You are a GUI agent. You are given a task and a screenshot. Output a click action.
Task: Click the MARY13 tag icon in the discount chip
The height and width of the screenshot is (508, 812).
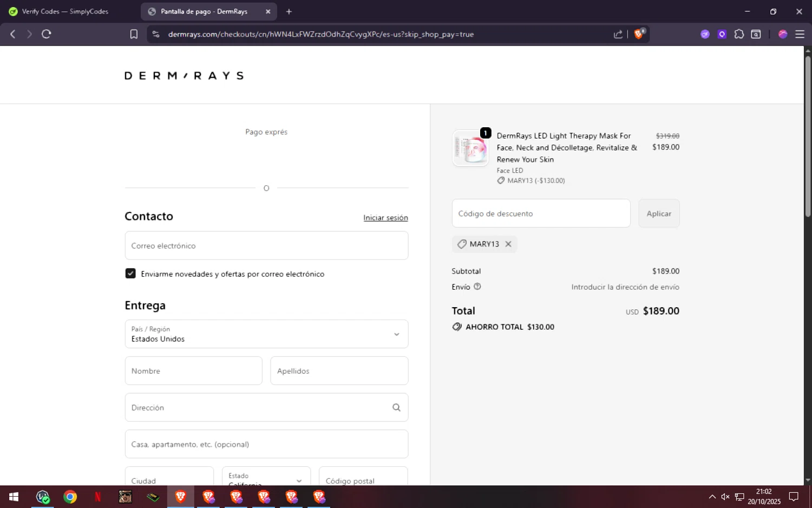tap(462, 244)
